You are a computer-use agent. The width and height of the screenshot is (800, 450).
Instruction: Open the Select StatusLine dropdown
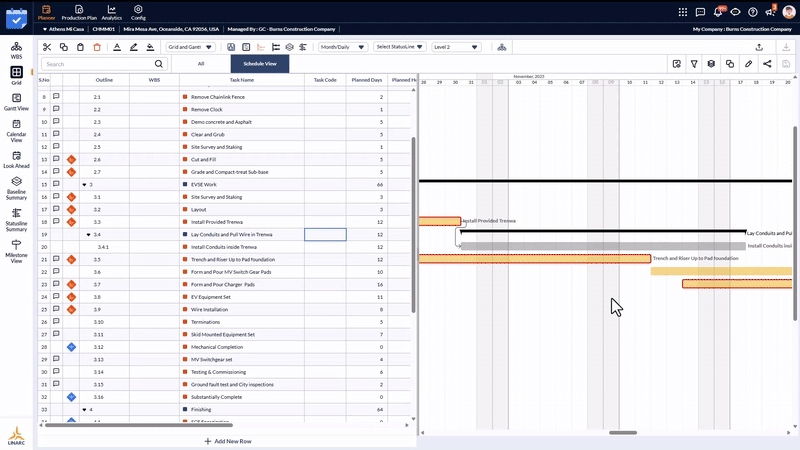coord(399,47)
